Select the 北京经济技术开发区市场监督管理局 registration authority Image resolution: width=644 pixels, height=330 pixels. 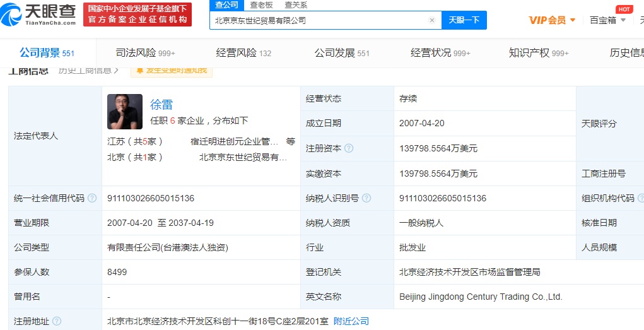click(x=469, y=272)
